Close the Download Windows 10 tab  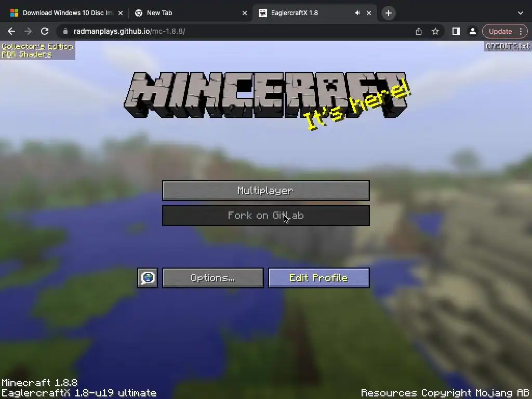[x=121, y=13]
